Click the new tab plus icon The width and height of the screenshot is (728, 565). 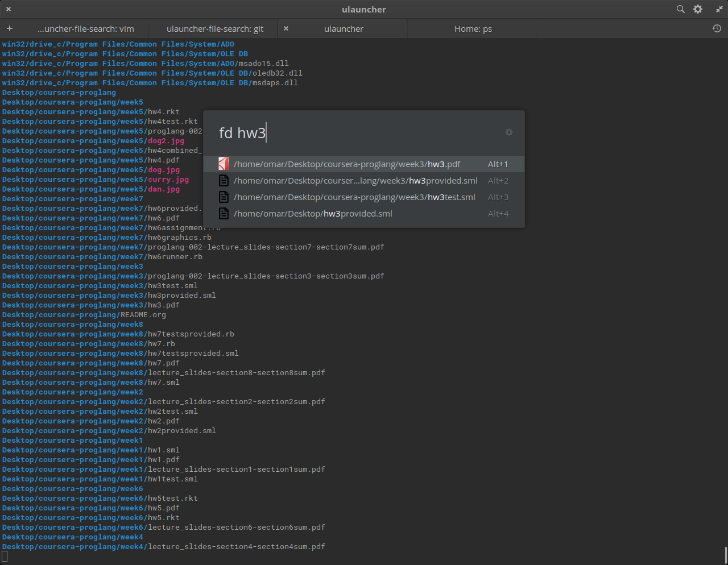[x=9, y=28]
